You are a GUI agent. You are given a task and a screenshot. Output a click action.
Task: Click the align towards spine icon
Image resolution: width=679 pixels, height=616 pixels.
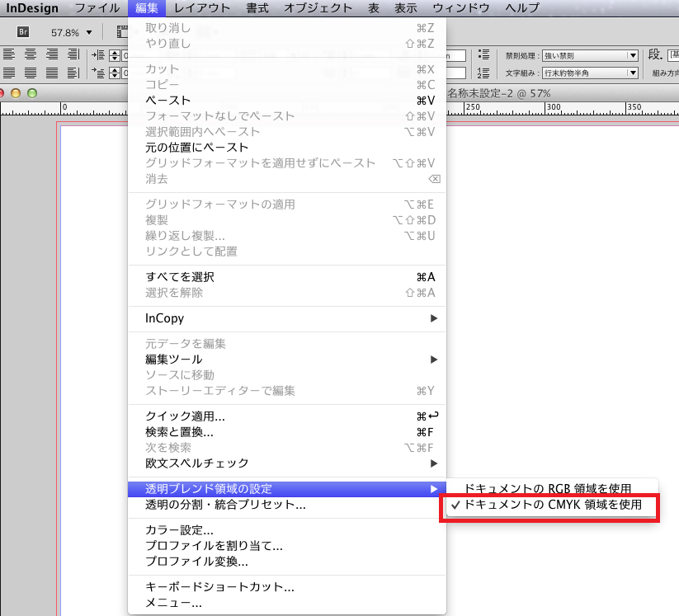click(73, 54)
